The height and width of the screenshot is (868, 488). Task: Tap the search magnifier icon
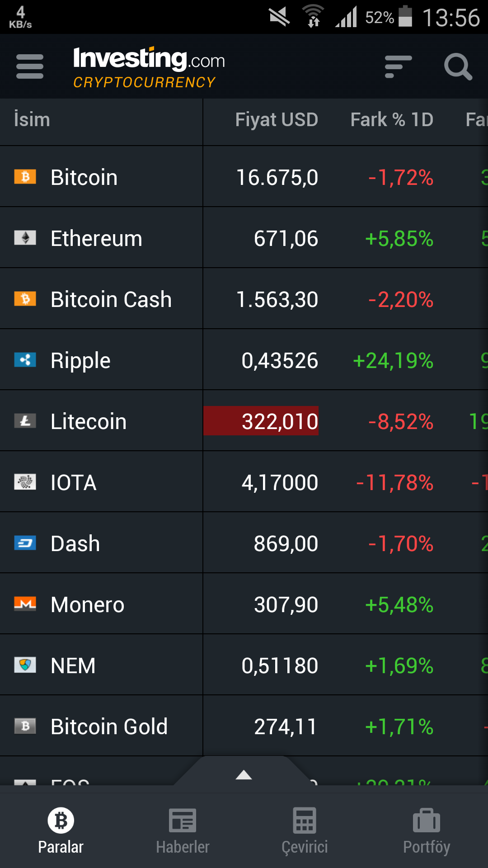tap(458, 67)
